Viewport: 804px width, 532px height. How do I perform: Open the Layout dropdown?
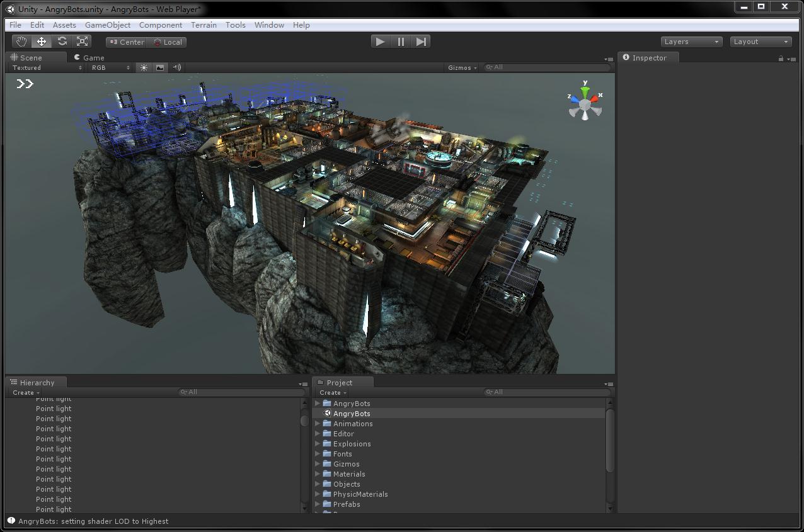click(x=761, y=42)
